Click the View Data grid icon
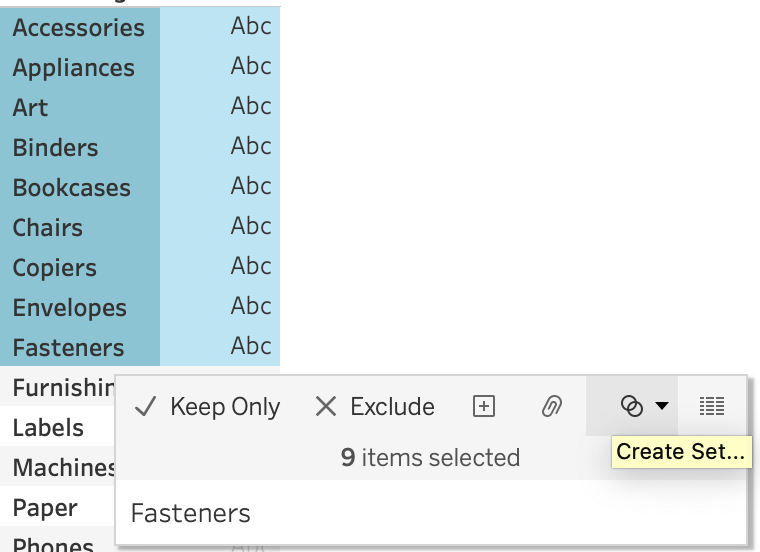This screenshot has height=552, width=760. (712, 406)
